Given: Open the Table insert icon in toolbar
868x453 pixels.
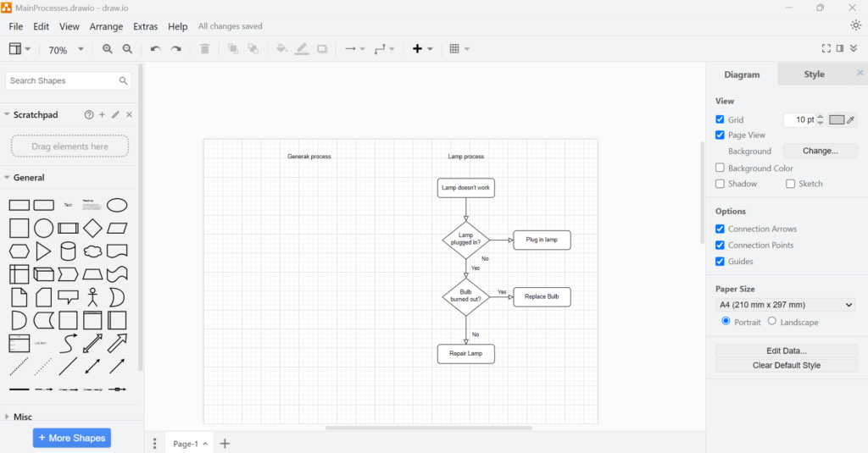Looking at the screenshot, I should 459,48.
